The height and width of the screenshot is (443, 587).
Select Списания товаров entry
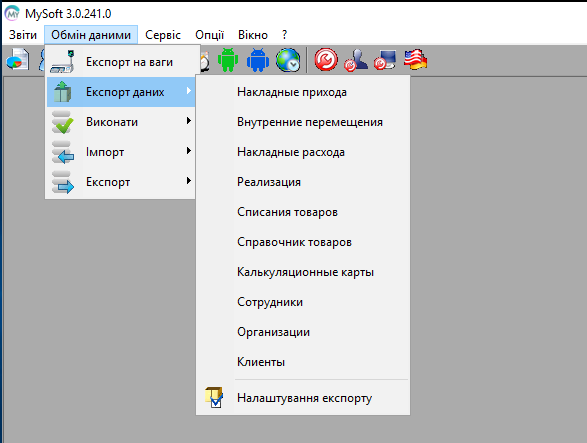(303, 212)
